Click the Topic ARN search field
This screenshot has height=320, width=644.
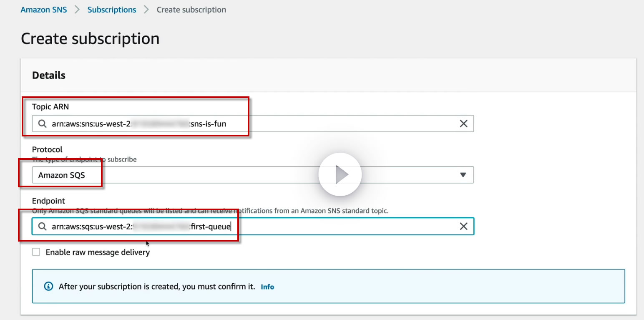coord(253,123)
